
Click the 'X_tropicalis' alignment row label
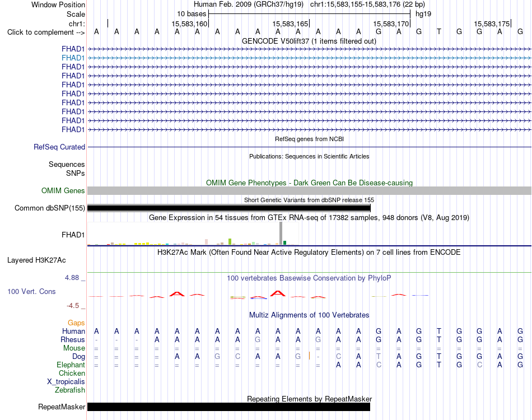[x=66, y=382]
